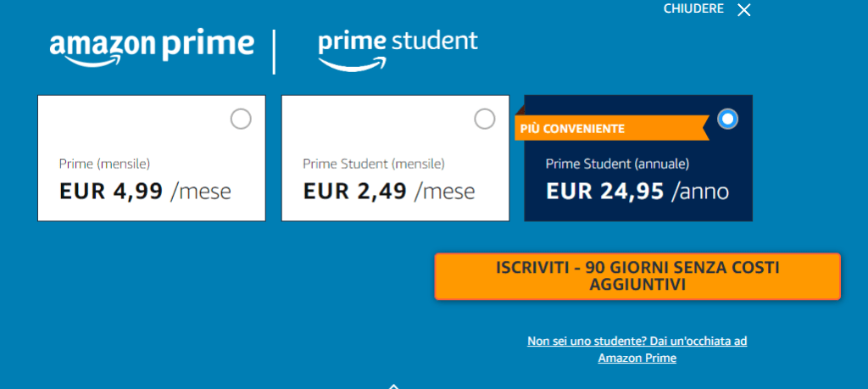
Task: Toggle the Prime Student (annuale) radio button
Action: (727, 119)
